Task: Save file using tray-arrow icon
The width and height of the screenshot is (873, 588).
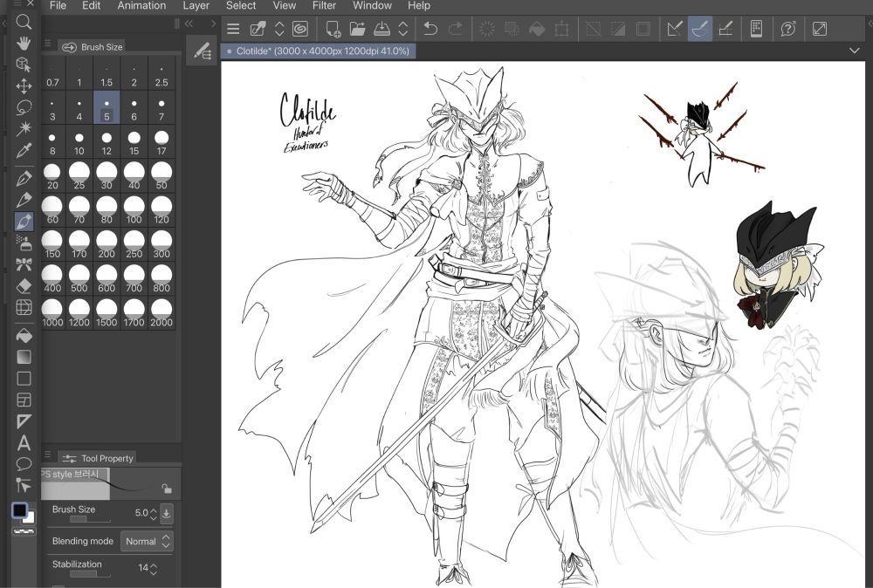Action: (x=382, y=29)
